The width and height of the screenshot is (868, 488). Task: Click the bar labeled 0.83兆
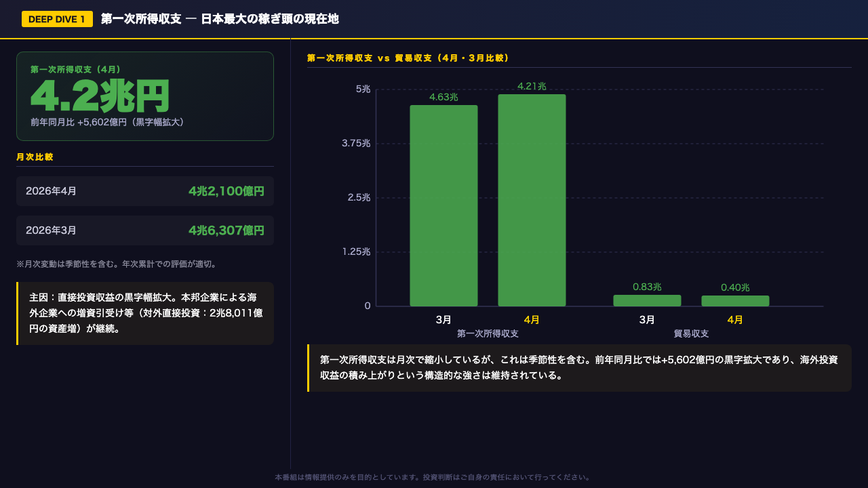click(647, 300)
